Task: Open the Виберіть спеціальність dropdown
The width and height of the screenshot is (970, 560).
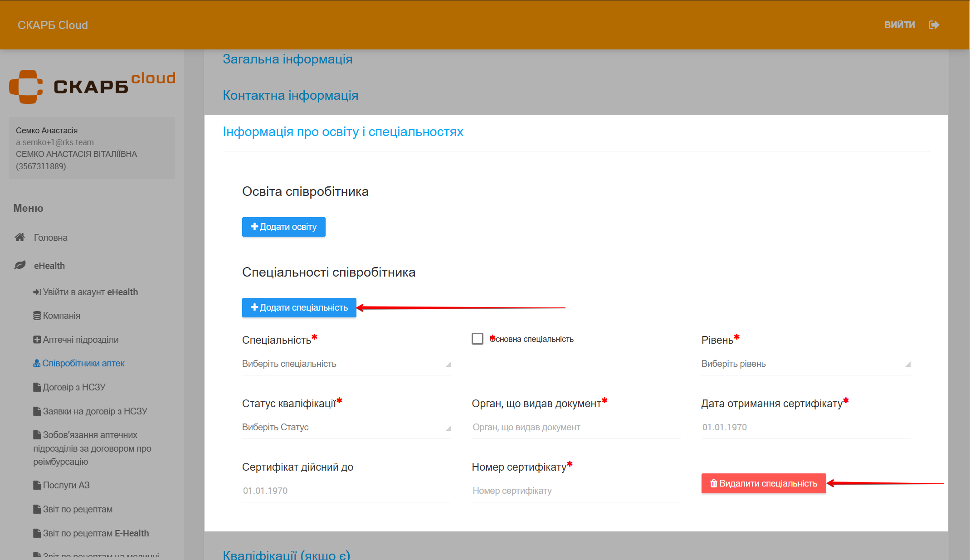Action: (x=346, y=364)
